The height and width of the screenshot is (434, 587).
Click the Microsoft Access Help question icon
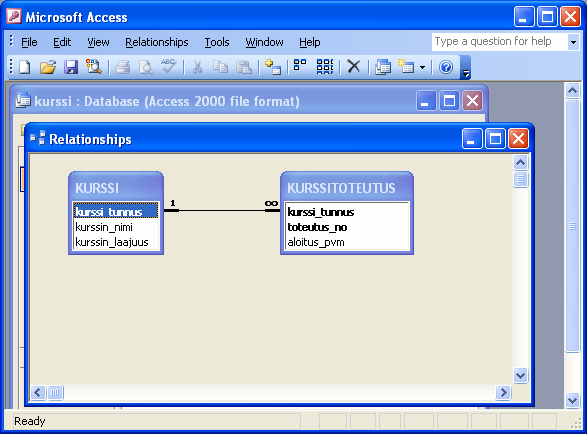446,67
